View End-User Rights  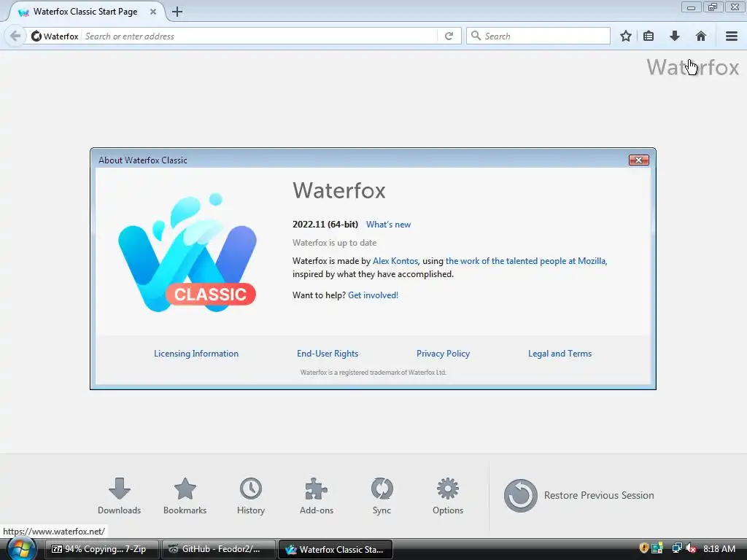(x=328, y=354)
